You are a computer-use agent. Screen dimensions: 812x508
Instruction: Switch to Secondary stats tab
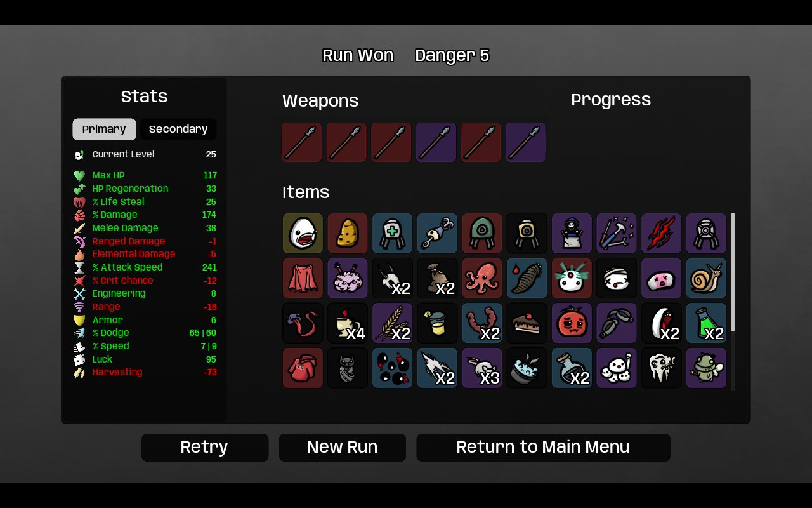coord(178,129)
